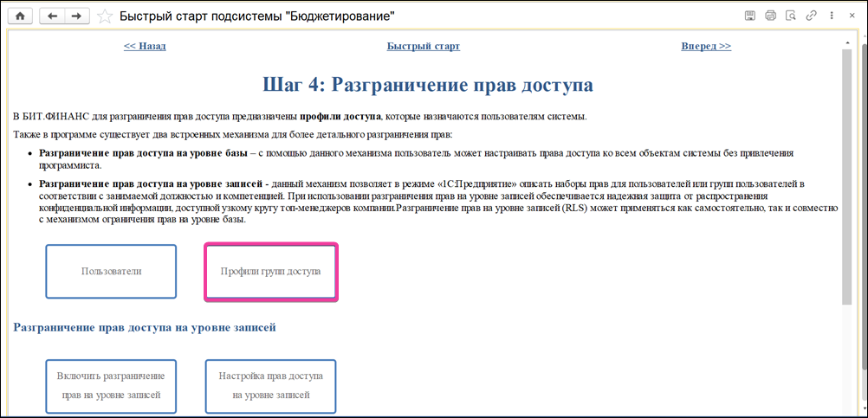Save document with floppy disk icon
The height and width of the screenshot is (418, 868).
(750, 16)
